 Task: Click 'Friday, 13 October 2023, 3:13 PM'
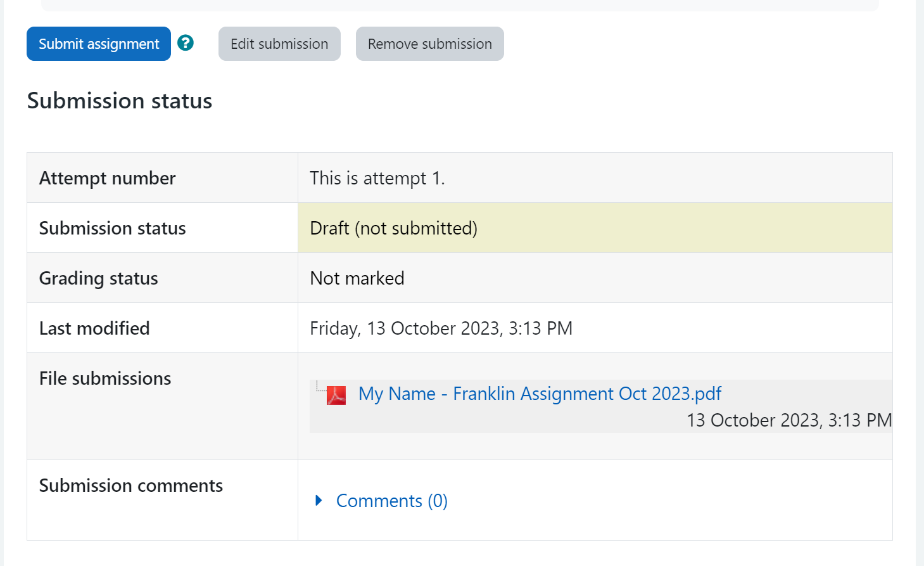coord(441,328)
